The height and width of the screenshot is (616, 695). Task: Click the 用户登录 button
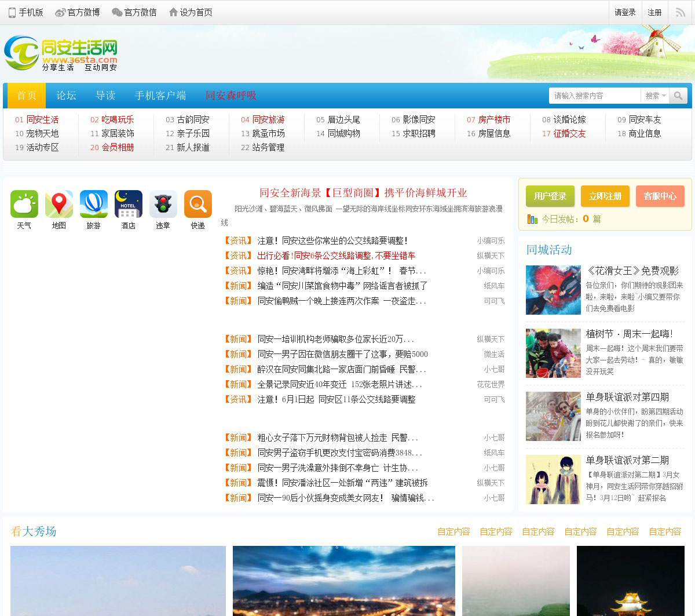pyautogui.click(x=550, y=196)
